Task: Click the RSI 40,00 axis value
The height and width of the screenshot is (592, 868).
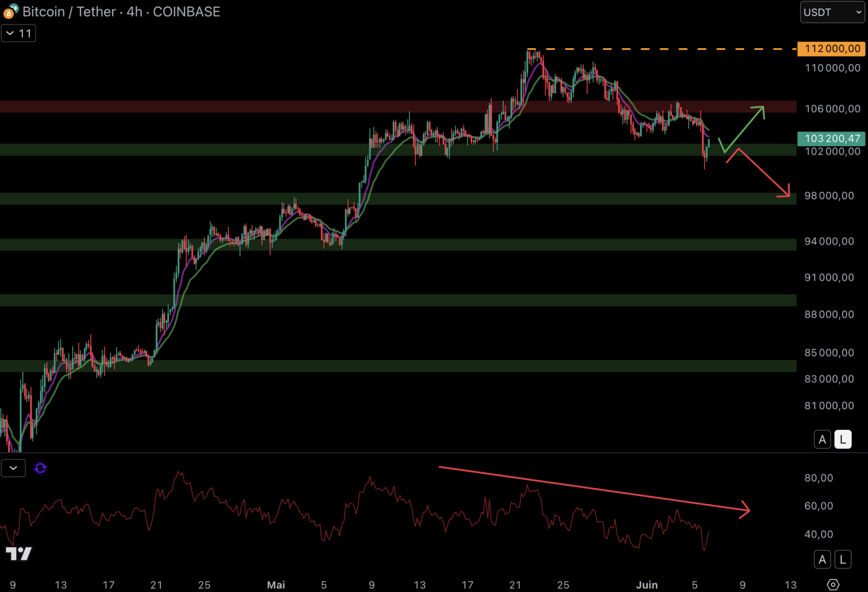Action: (819, 534)
